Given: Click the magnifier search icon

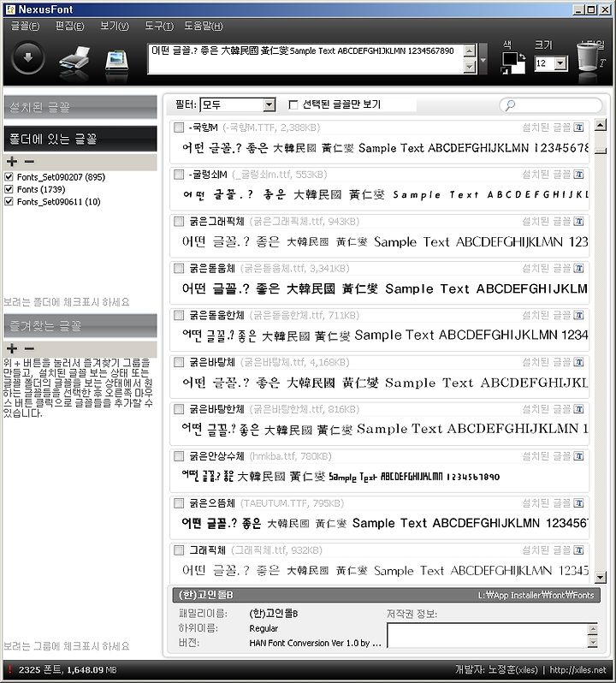Looking at the screenshot, I should click(510, 105).
